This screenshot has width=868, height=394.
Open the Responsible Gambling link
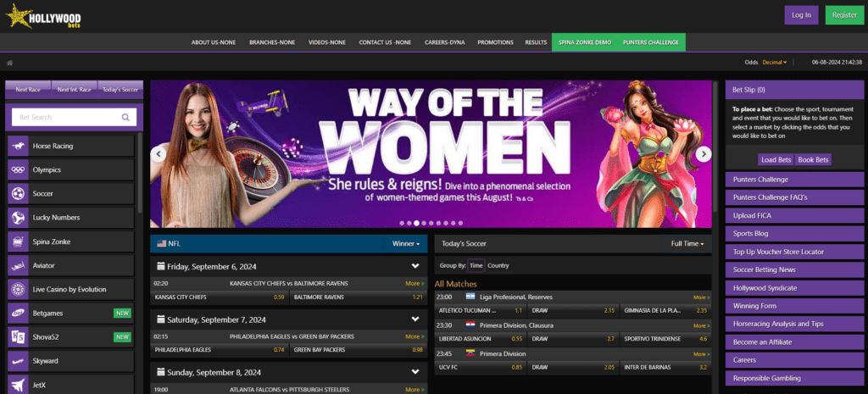point(794,379)
